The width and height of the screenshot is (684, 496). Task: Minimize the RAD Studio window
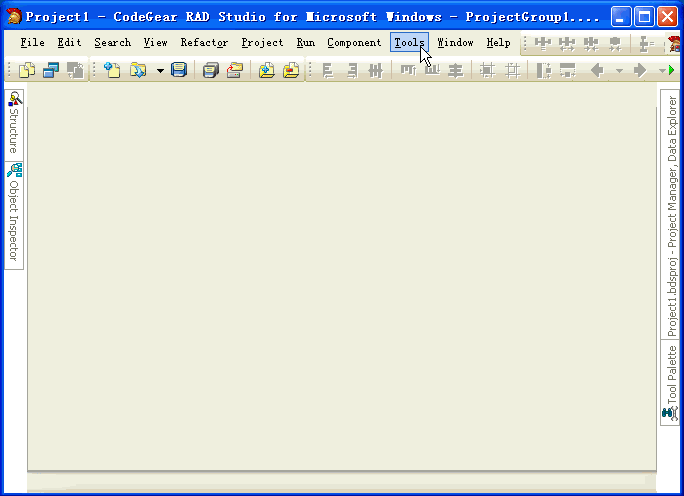620,17
